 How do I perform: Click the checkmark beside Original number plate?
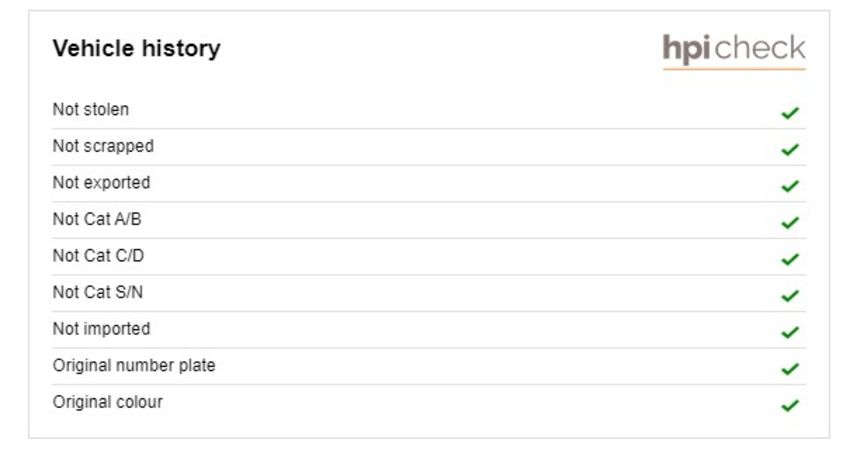point(790,369)
